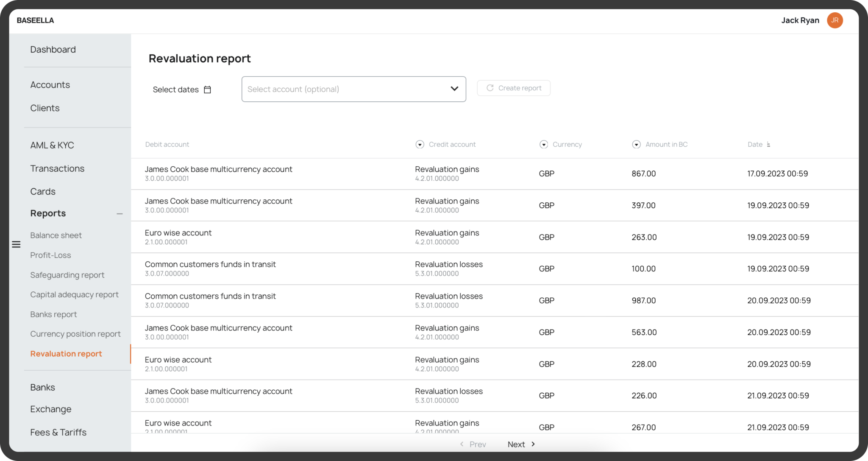This screenshot has width=868, height=461.
Task: Click the Create report button
Action: click(x=514, y=88)
